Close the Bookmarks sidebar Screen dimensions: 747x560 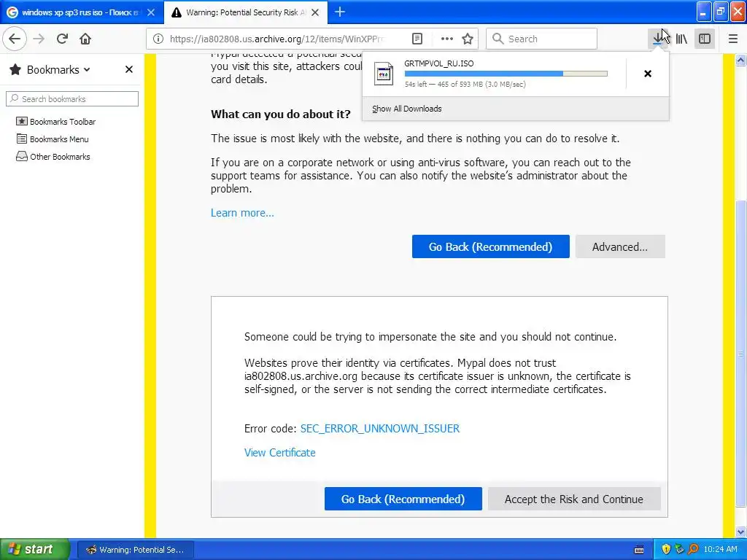[128, 69]
